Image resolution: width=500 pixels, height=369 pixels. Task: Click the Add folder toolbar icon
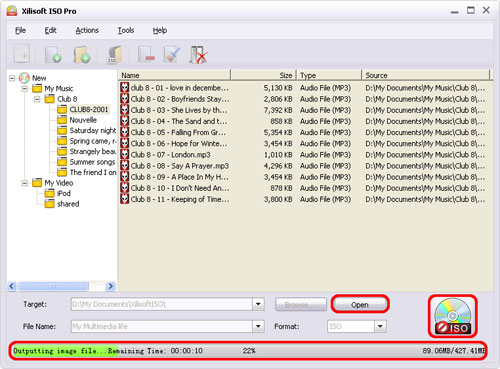[x=82, y=54]
